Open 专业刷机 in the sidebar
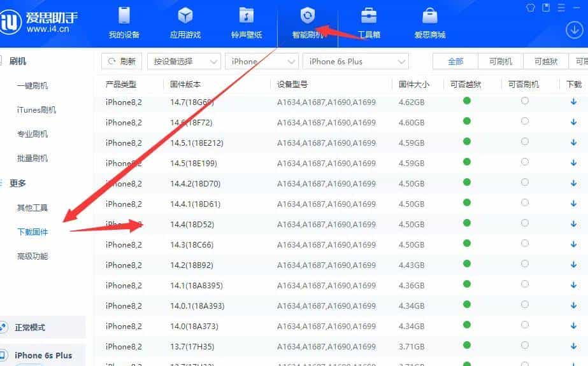 (32, 134)
